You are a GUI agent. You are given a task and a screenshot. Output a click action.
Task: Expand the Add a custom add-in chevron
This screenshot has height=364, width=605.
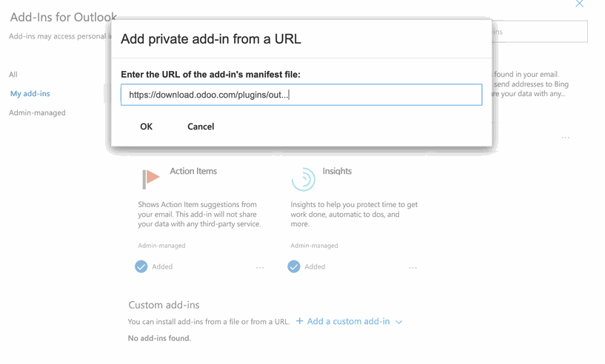tap(399, 322)
